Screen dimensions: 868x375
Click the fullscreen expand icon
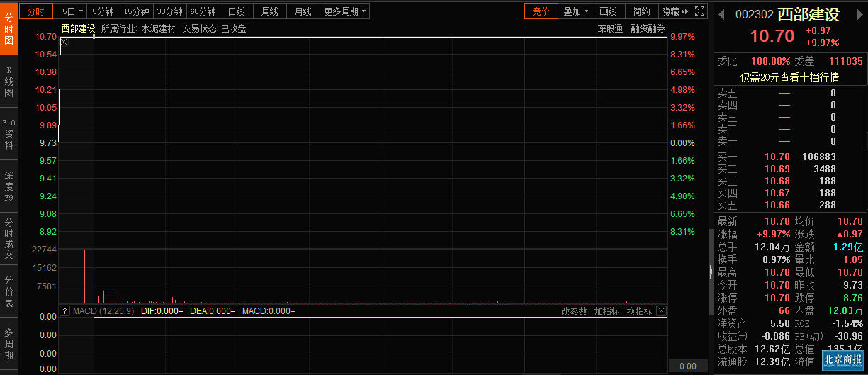(x=699, y=11)
